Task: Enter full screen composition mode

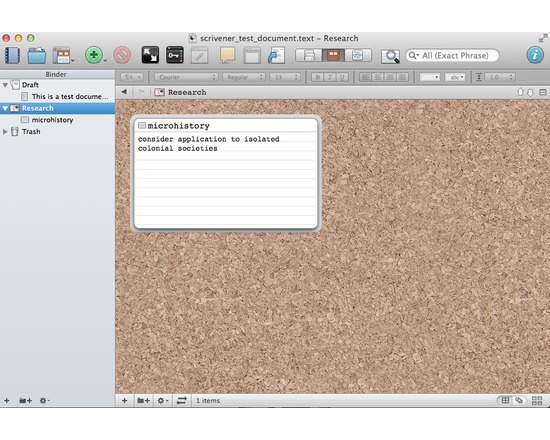Action: tap(150, 55)
